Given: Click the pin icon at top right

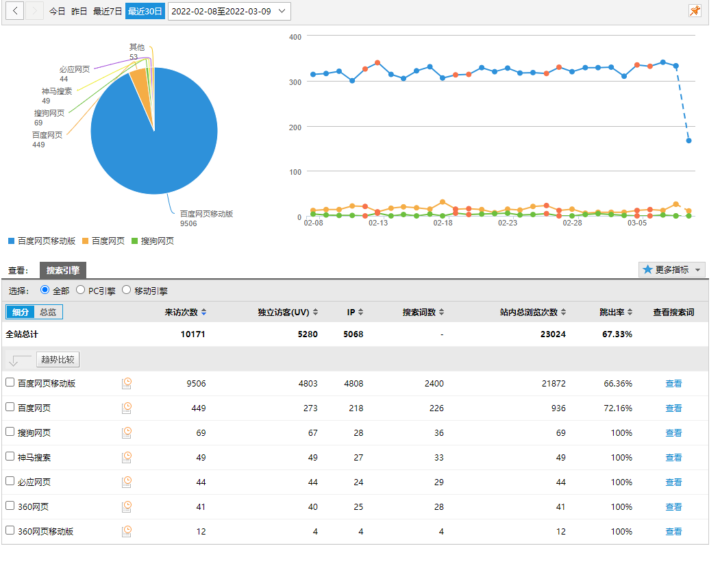Looking at the screenshot, I should (x=695, y=11).
